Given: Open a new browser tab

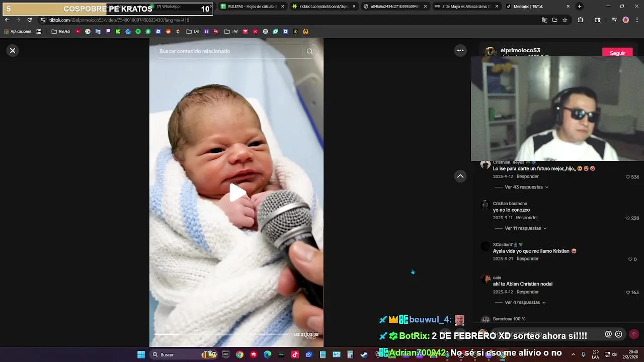Looking at the screenshot, I should click(x=580, y=7).
